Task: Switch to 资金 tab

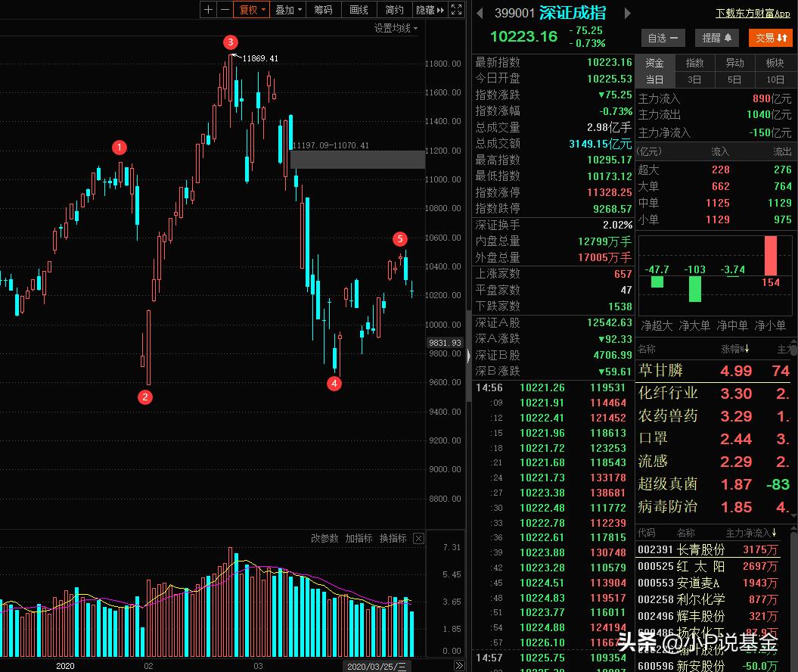Action: click(654, 63)
